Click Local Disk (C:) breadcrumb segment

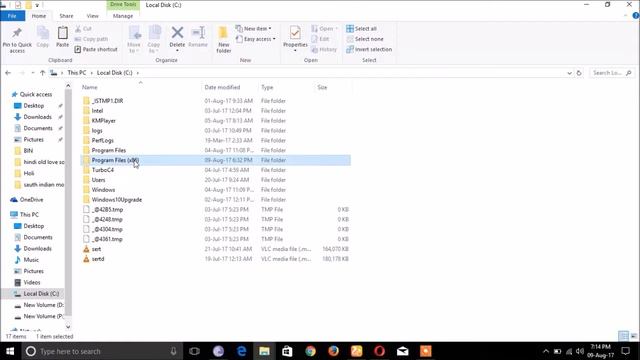click(x=115, y=73)
